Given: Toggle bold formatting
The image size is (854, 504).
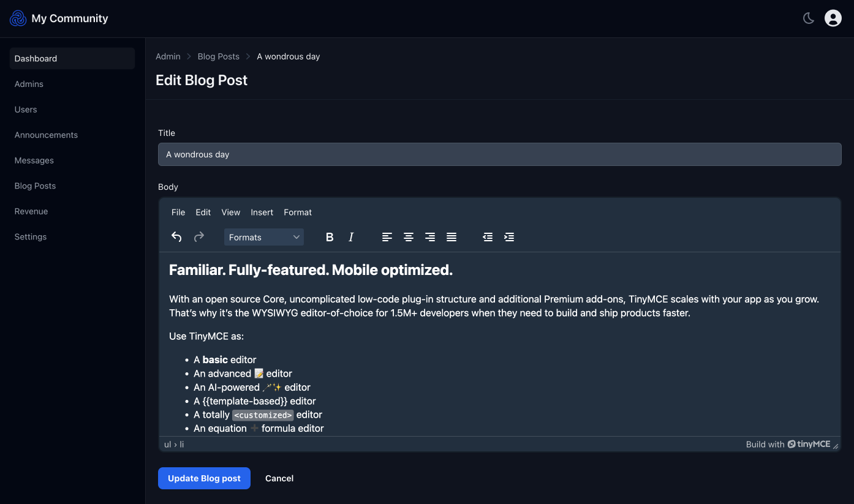Looking at the screenshot, I should pyautogui.click(x=330, y=237).
